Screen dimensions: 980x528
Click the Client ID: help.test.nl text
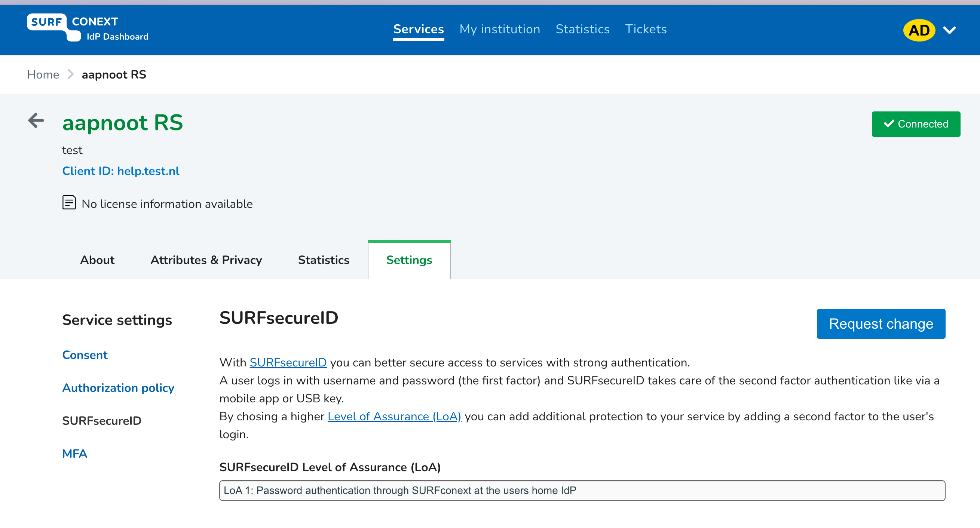point(120,171)
